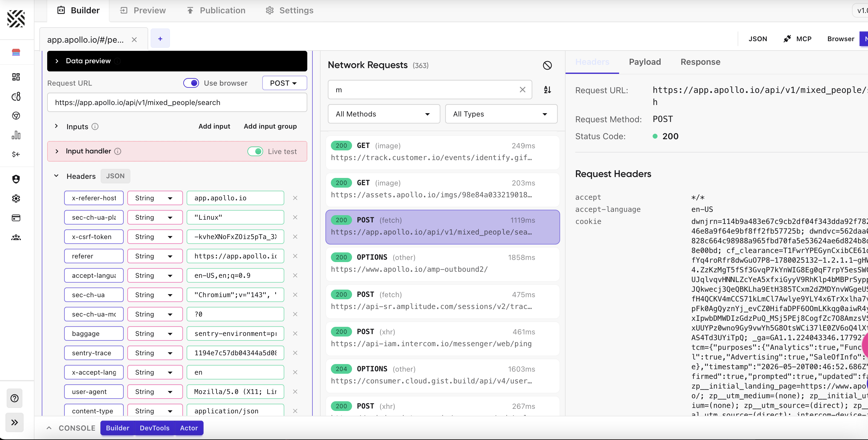Click the Input handler info icon

pyautogui.click(x=118, y=151)
